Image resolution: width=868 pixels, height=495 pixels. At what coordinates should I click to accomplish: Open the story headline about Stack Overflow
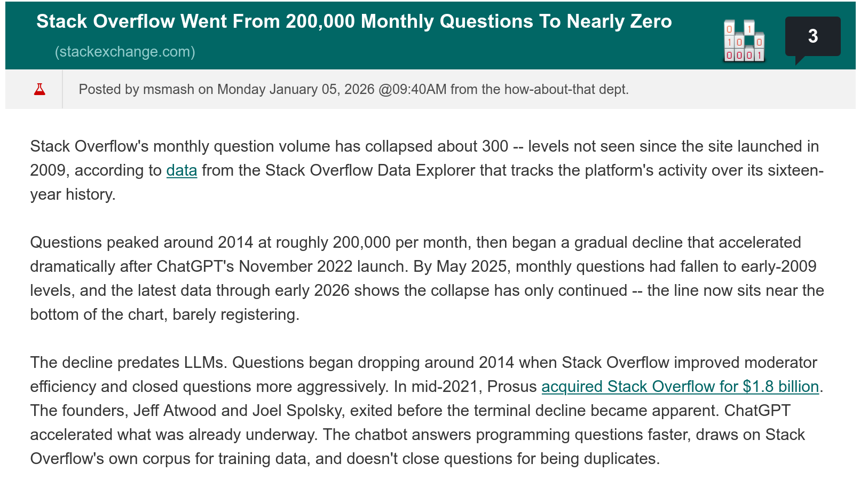[x=354, y=21]
